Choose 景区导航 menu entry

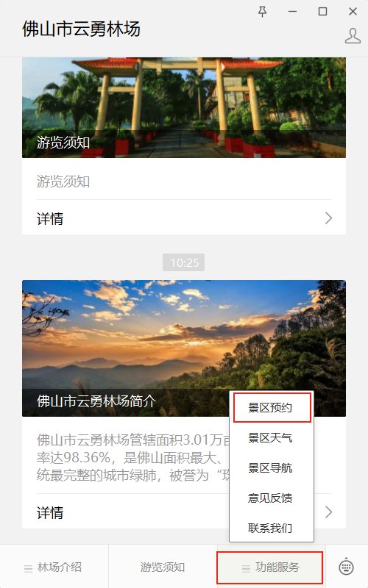(271, 467)
